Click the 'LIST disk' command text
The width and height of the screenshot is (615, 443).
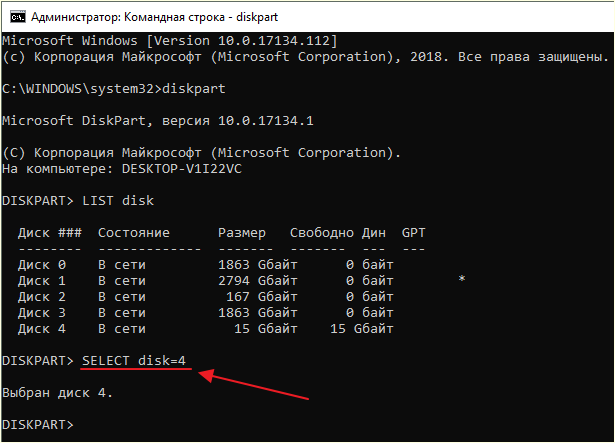click(118, 201)
